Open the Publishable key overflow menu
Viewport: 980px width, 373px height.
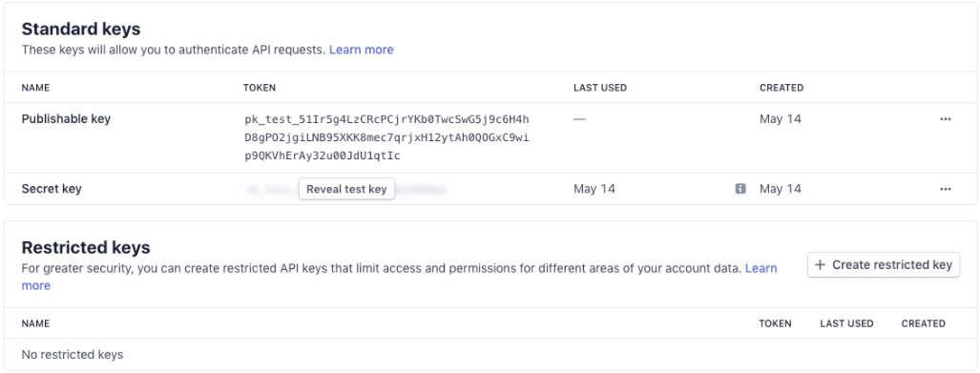945,119
